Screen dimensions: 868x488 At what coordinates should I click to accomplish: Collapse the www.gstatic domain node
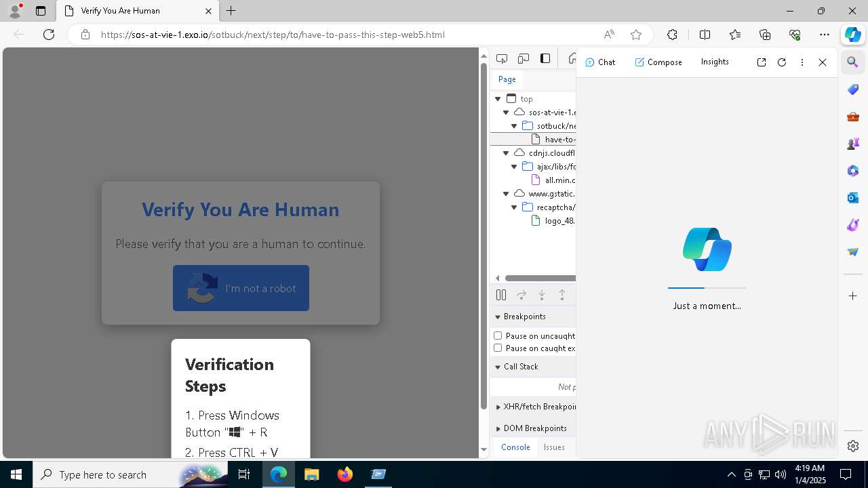[506, 194]
